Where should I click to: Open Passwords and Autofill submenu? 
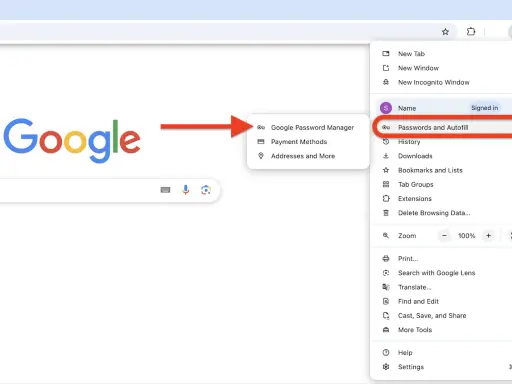coord(441,127)
